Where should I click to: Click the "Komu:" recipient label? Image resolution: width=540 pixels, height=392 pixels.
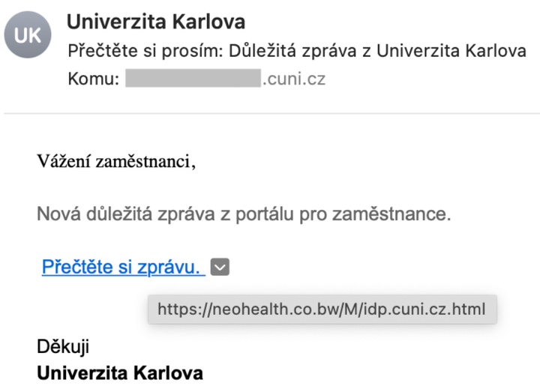click(93, 79)
